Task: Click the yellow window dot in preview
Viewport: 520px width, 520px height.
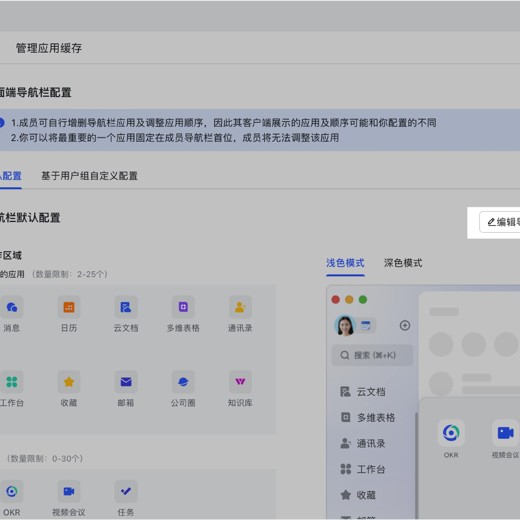Action: [x=349, y=300]
